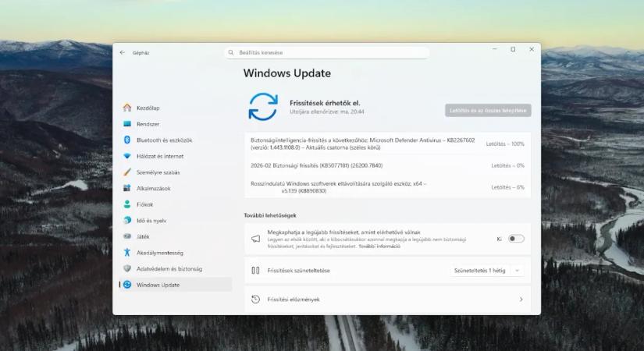Click Letöltés és az összes telepítése button
The width and height of the screenshot is (644, 351).
click(488, 110)
